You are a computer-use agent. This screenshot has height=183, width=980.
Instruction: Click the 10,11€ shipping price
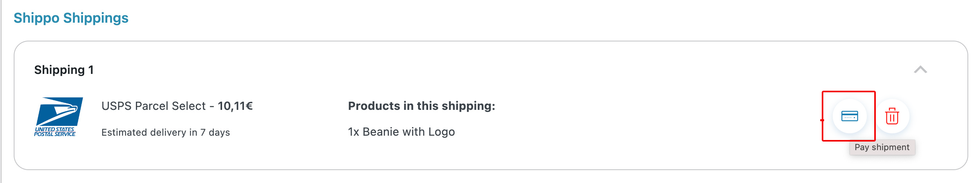[x=235, y=106]
